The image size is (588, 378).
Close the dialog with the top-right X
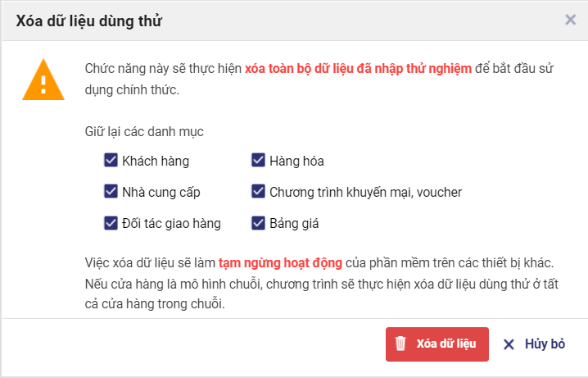point(571,20)
